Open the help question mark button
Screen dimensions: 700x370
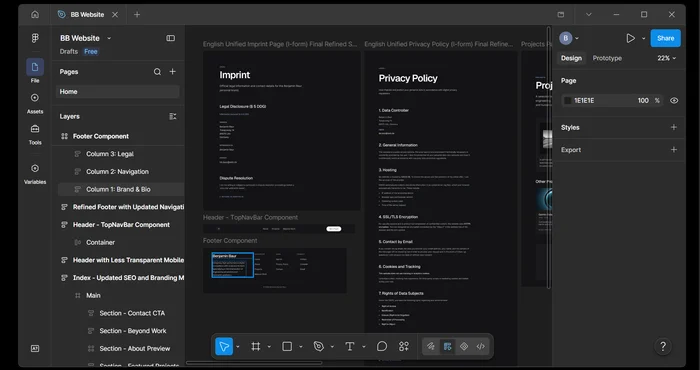pos(663,346)
